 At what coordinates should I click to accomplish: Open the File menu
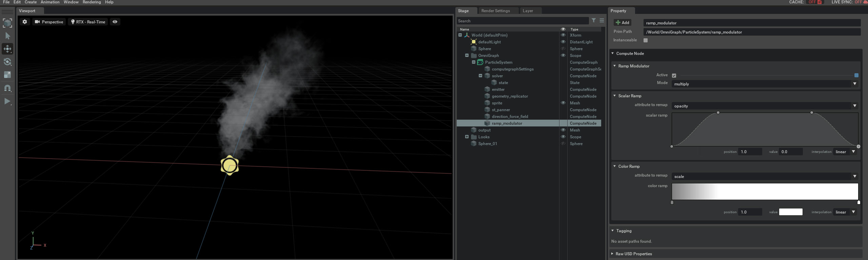6,2
